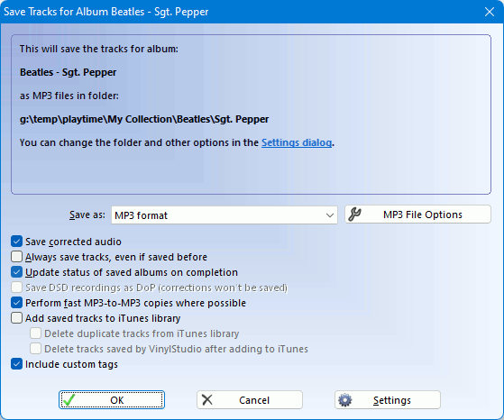Screen dimensions: 504x420
Task: Close the Save Tracks dialog window
Action: [x=490, y=12]
